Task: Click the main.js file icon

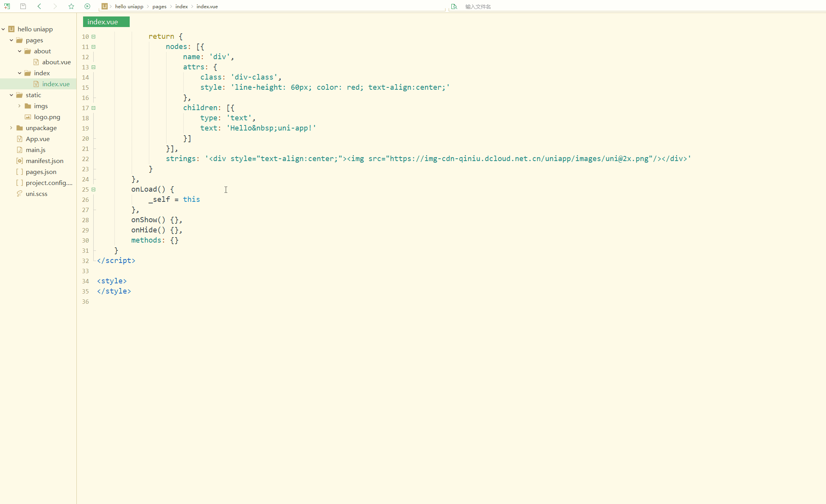Action: (20, 150)
